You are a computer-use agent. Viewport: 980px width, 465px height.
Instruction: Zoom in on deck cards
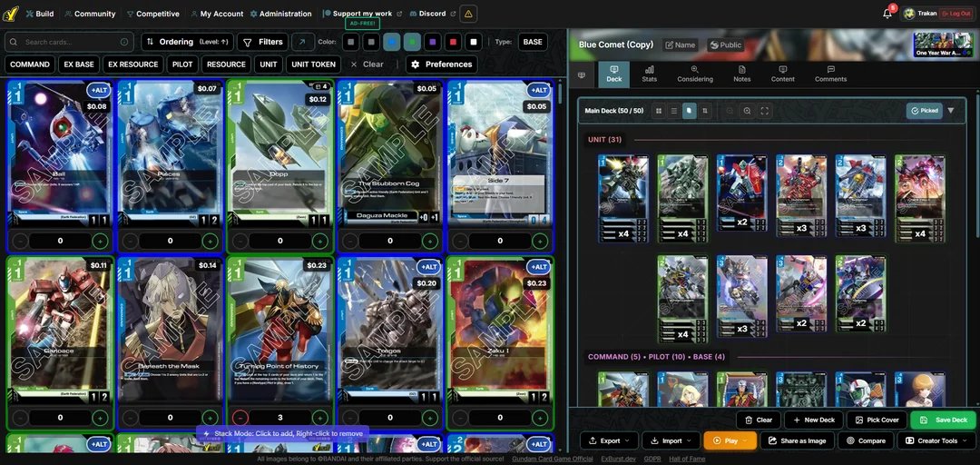747,111
